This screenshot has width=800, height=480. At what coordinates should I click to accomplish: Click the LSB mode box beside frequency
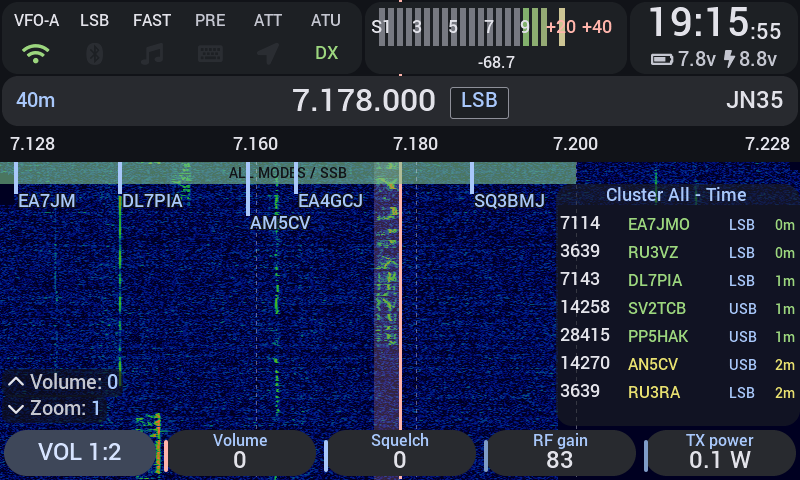pos(479,102)
